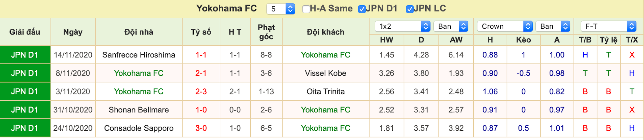644x140 pixels.
Task: Toggle the H-A Same checkbox
Action: point(306,9)
